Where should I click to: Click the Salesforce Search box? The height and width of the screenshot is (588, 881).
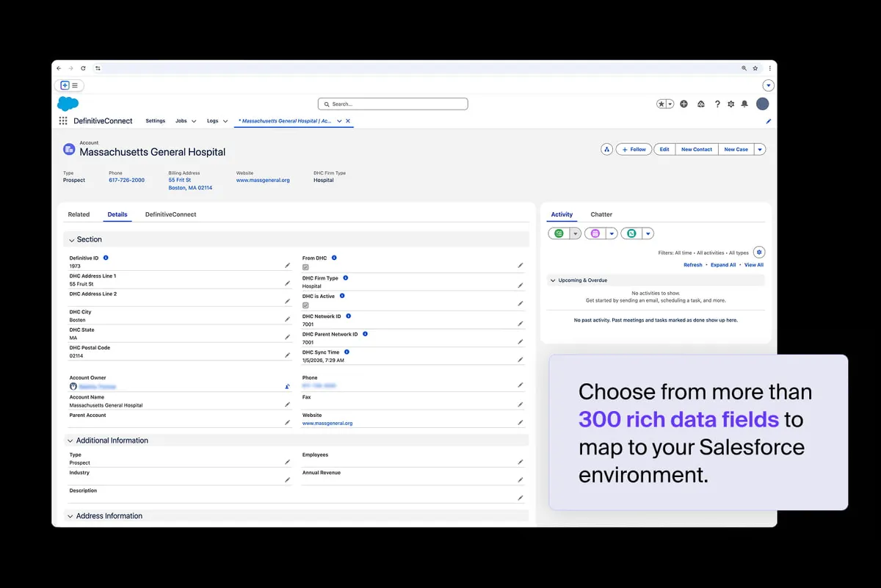(x=393, y=104)
